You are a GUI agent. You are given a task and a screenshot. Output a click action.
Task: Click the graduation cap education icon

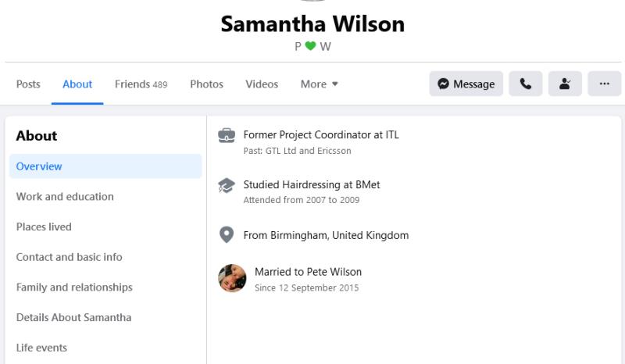click(x=226, y=185)
